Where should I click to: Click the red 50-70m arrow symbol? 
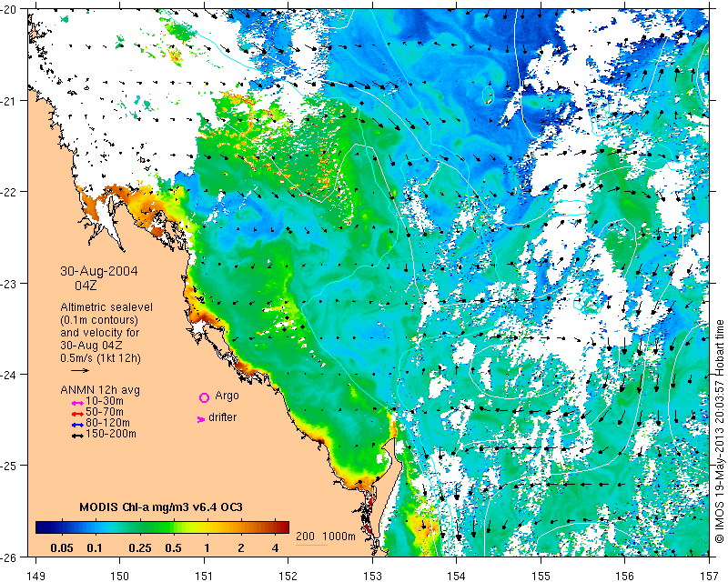coord(77,414)
